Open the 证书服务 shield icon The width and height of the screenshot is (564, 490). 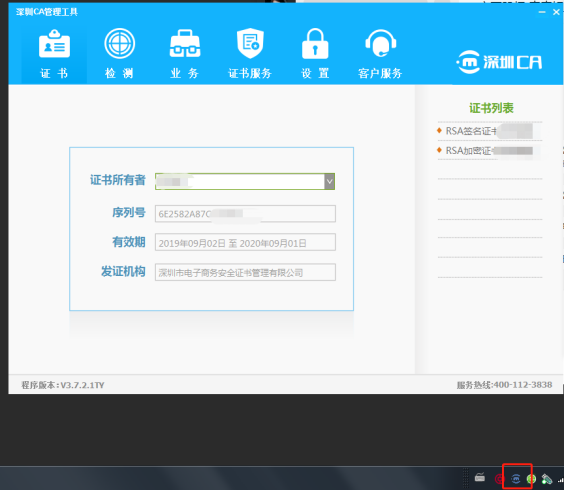click(250, 54)
